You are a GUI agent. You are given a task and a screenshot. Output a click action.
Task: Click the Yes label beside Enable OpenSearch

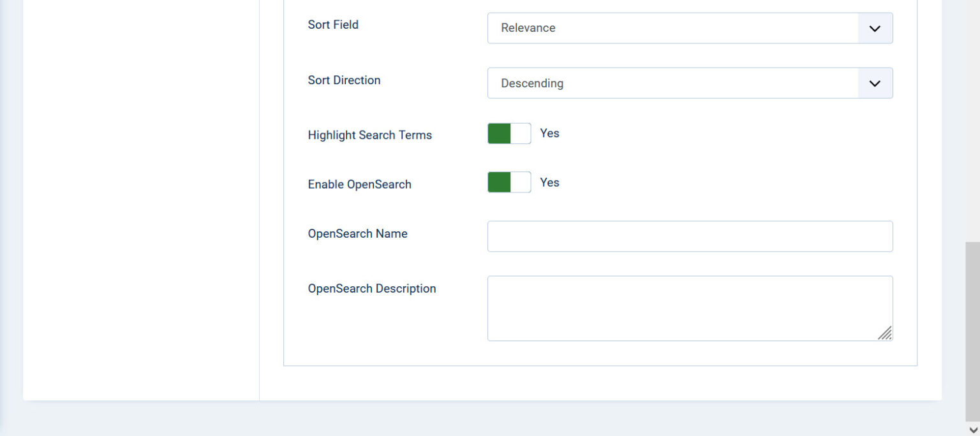pos(549,182)
